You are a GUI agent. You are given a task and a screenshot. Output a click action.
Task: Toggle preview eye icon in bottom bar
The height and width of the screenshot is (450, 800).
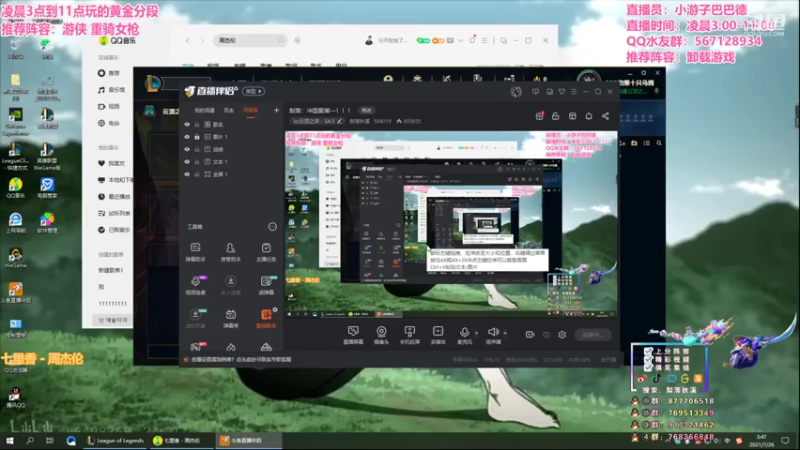click(x=546, y=335)
